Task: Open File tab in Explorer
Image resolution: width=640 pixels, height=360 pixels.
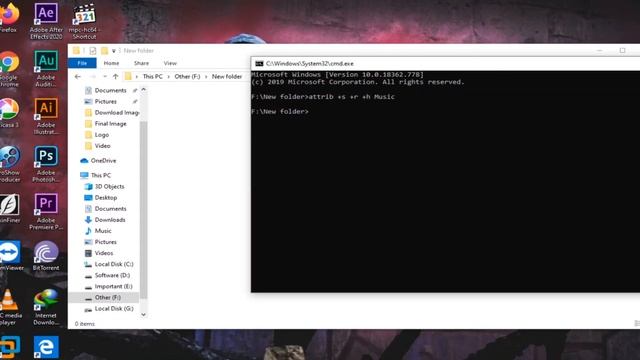Action: (82, 63)
